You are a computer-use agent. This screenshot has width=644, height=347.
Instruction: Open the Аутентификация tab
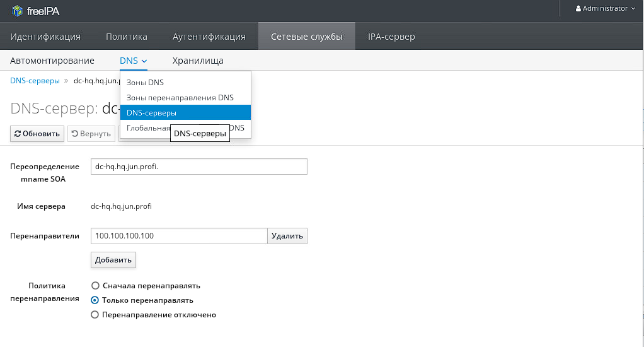(x=209, y=37)
